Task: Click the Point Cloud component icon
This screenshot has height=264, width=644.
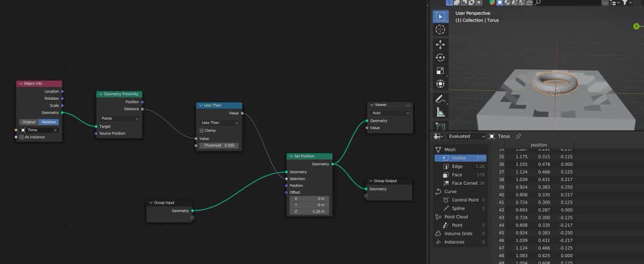Action: tap(438, 217)
